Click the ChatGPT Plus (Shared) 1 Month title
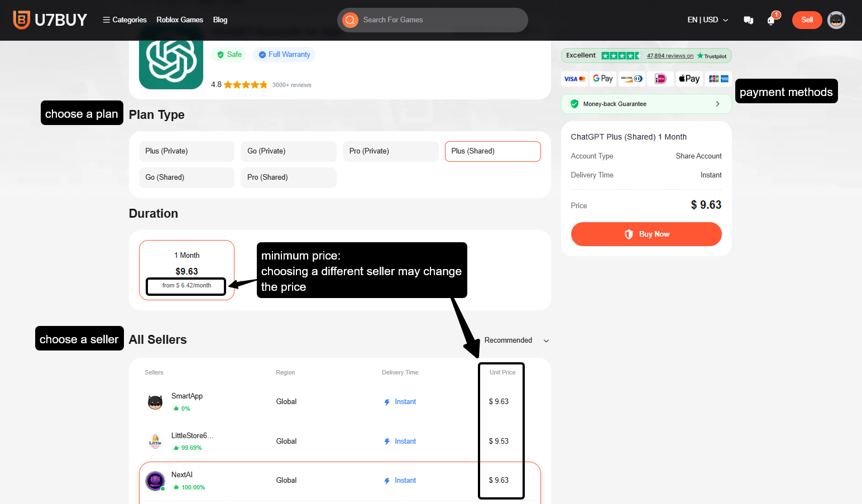The image size is (862, 504). coord(629,137)
